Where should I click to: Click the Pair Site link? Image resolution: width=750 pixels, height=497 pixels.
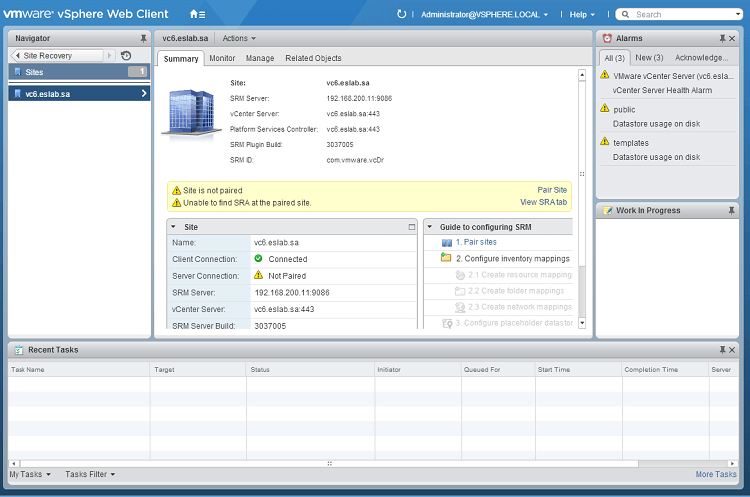(552, 190)
